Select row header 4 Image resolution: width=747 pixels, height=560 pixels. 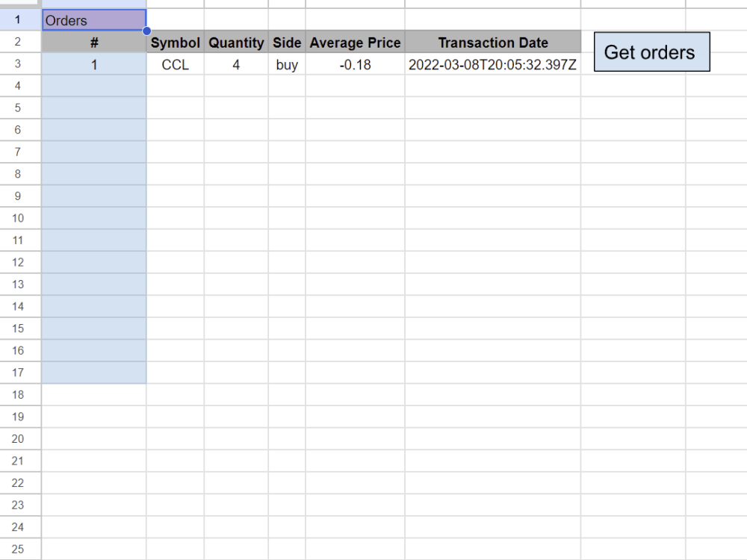(20, 86)
